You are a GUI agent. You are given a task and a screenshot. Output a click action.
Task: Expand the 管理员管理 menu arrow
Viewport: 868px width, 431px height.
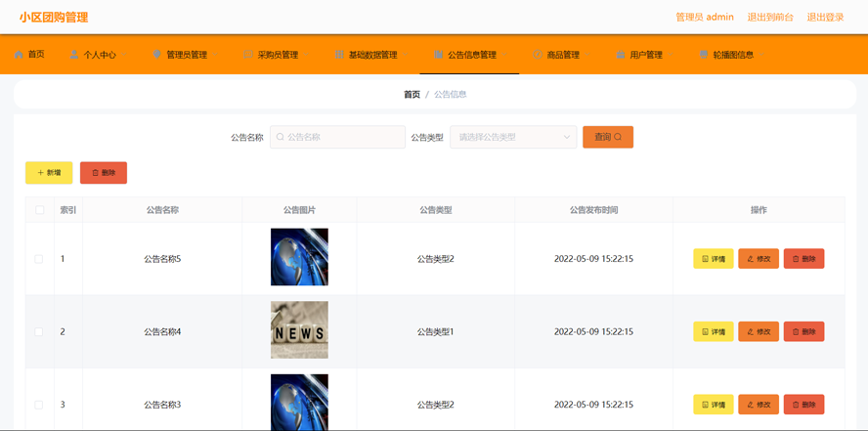(215, 55)
